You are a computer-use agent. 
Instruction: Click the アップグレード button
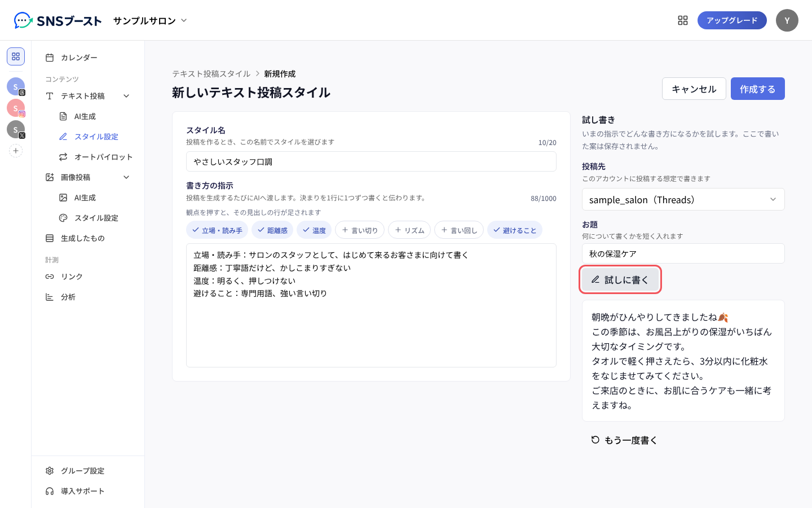(732, 20)
